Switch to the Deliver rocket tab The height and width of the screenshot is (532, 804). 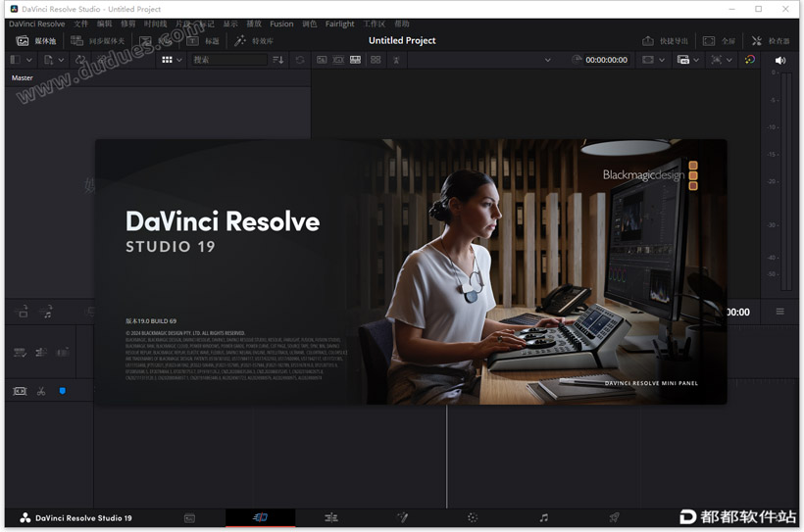pos(614,517)
